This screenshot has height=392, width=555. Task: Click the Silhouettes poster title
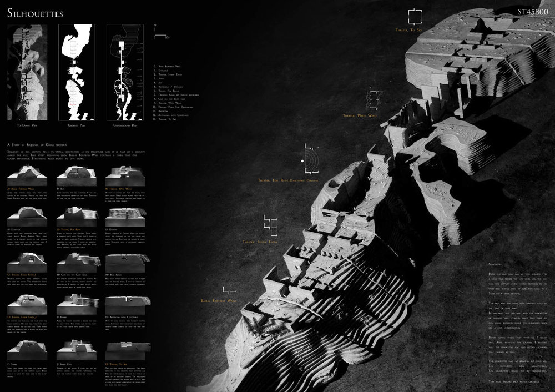point(35,13)
